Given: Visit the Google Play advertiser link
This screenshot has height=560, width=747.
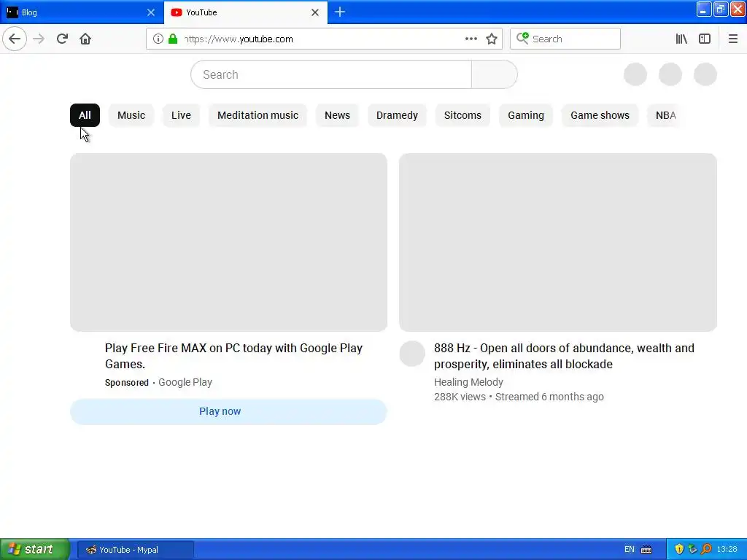Looking at the screenshot, I should (185, 382).
